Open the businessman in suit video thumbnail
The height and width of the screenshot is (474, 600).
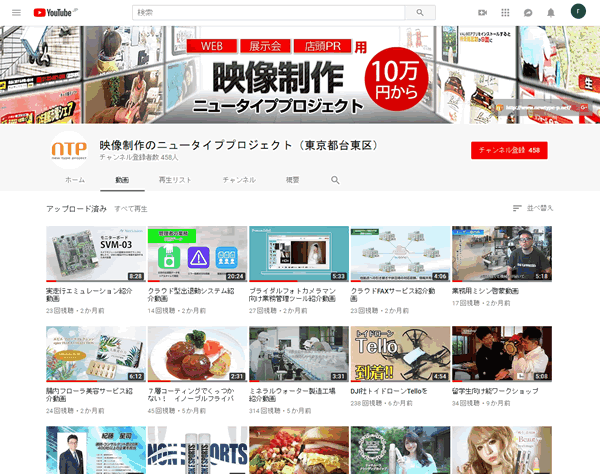pyautogui.click(x=96, y=450)
